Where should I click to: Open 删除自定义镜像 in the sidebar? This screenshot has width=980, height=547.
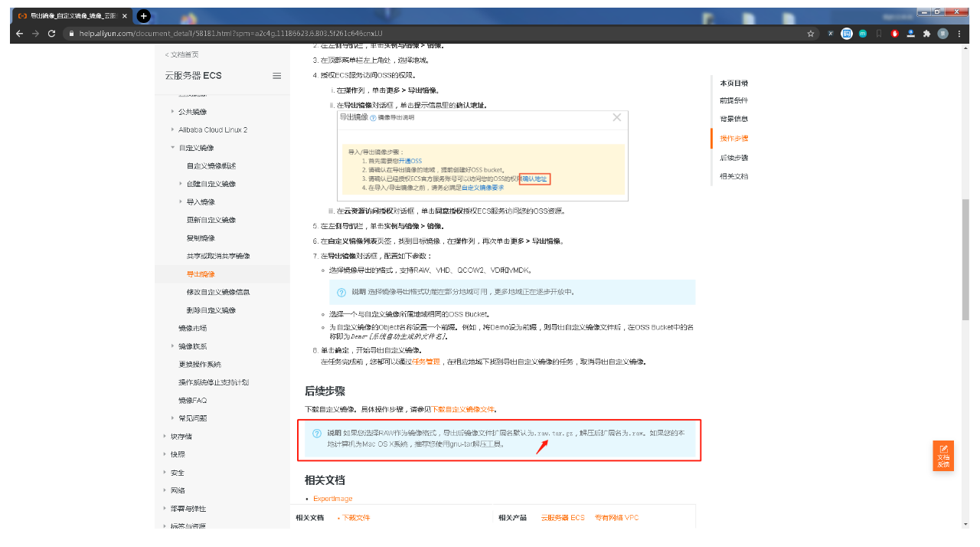click(x=211, y=310)
